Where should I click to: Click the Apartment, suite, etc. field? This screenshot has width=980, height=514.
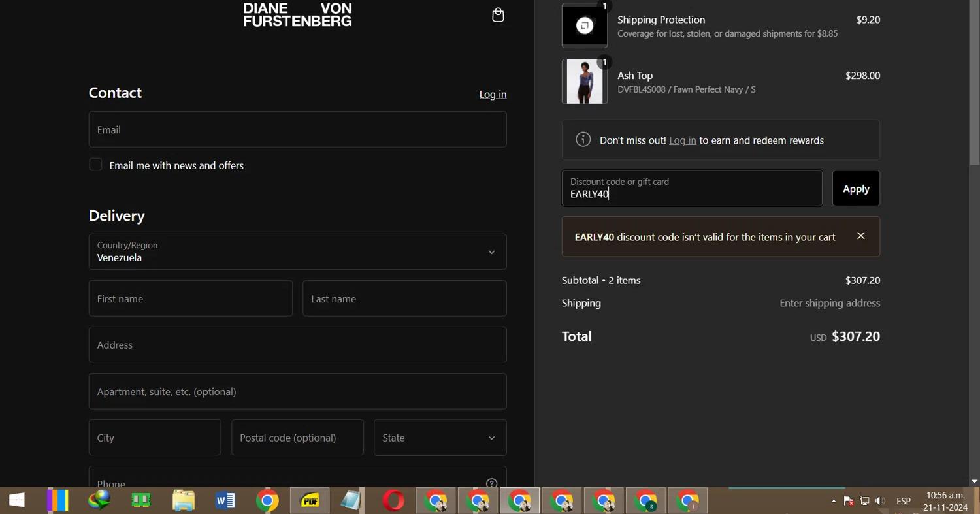[297, 391]
